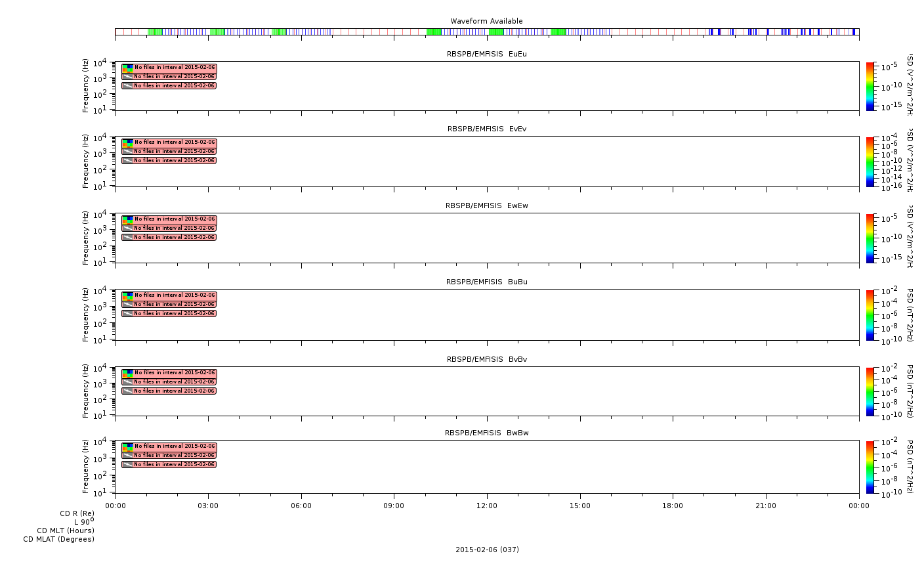Select the EuEu panel color bar
This screenshot has height=564, width=924.
tap(870, 86)
